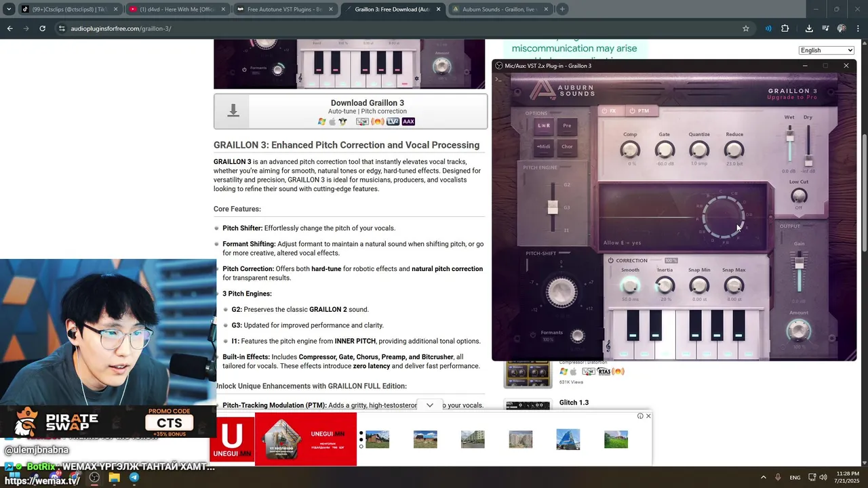Click the address bar URL
This screenshot has width=868, height=488.
pos(121,28)
